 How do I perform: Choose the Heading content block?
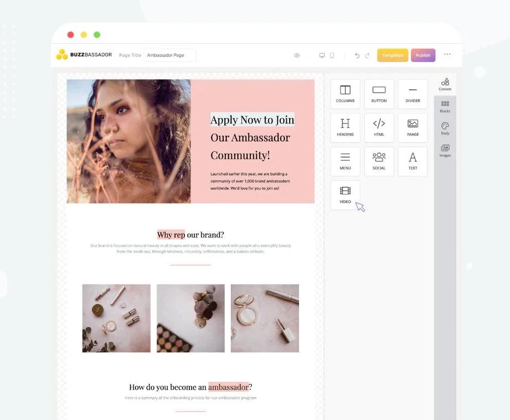(345, 127)
